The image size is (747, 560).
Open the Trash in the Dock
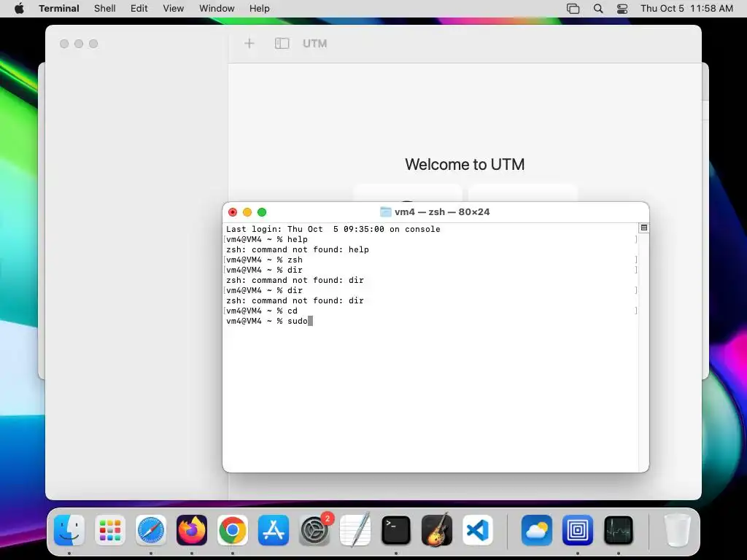tap(678, 530)
